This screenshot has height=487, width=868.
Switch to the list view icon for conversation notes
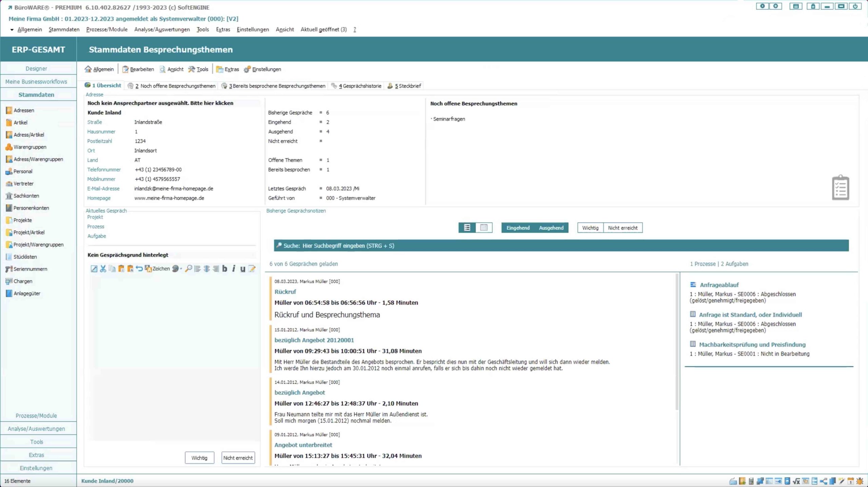(467, 228)
